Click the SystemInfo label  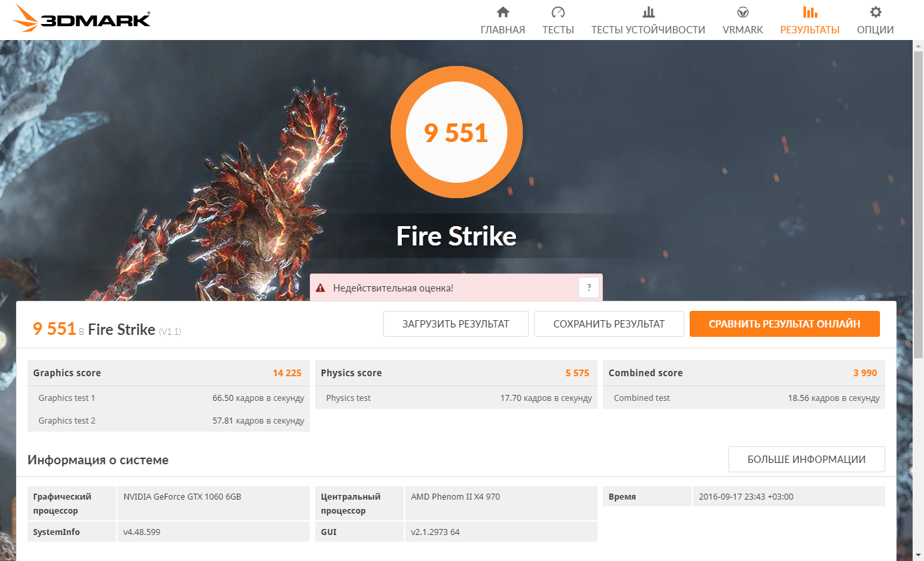point(56,532)
